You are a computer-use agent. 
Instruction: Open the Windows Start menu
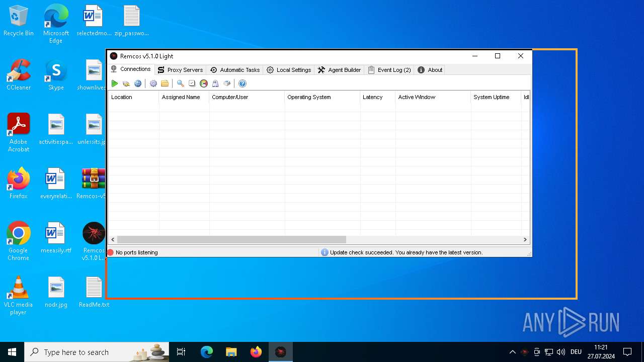coord(12,352)
